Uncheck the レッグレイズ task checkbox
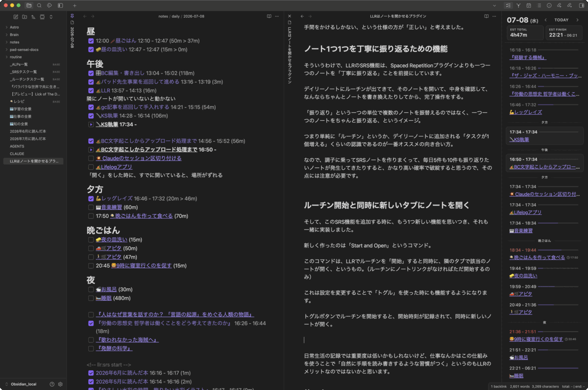This screenshot has height=390, width=588. (91, 199)
